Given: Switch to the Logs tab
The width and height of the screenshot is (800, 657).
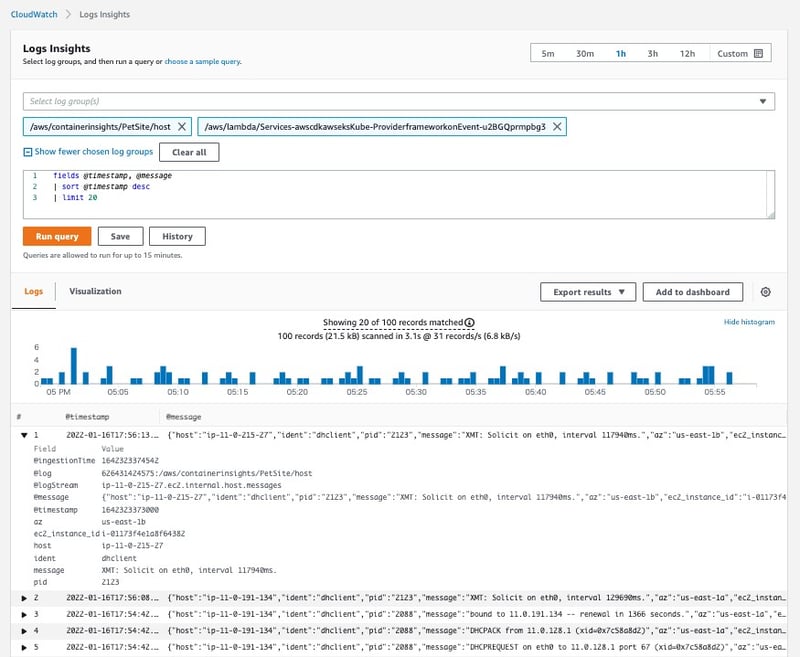Looking at the screenshot, I should (34, 291).
